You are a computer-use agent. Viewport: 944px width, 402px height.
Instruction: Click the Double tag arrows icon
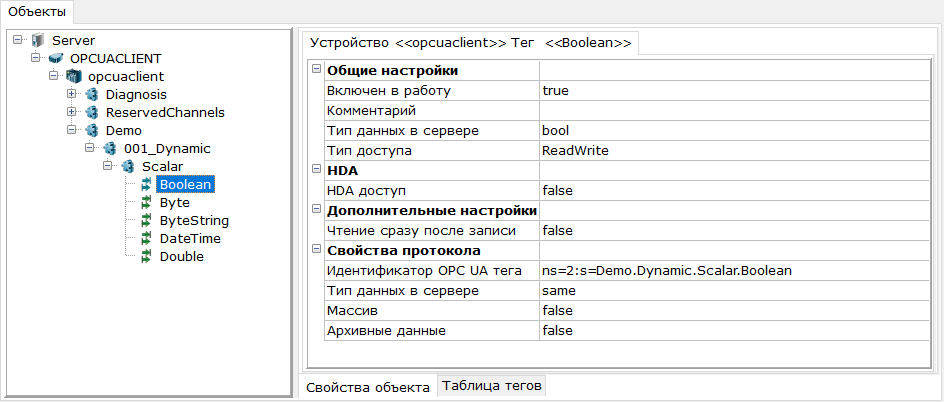[146, 256]
